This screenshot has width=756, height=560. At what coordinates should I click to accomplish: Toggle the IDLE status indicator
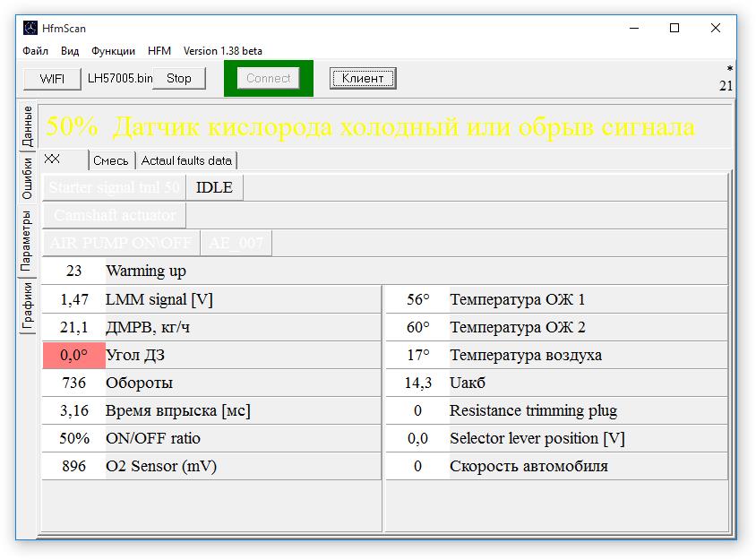click(x=214, y=187)
